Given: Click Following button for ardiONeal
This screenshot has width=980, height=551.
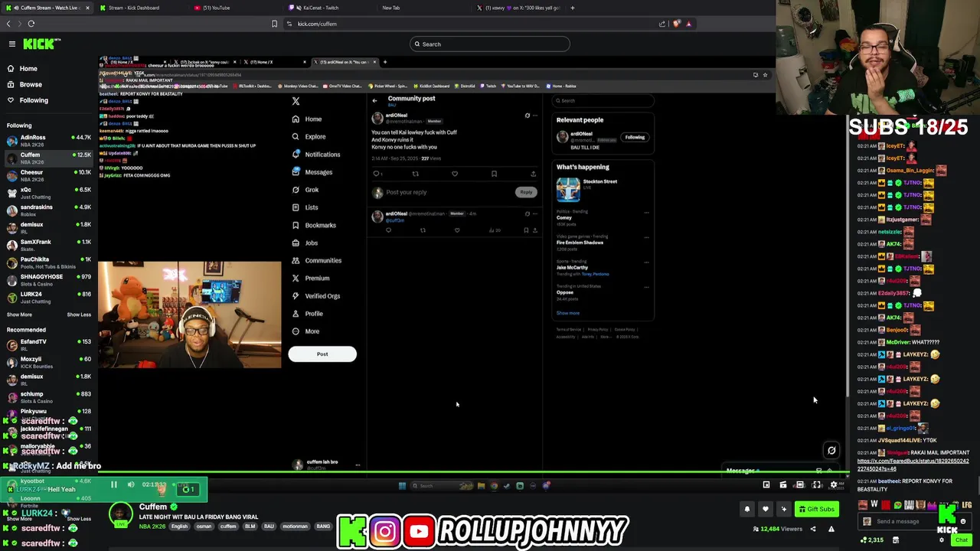Looking at the screenshot, I should coord(635,137).
